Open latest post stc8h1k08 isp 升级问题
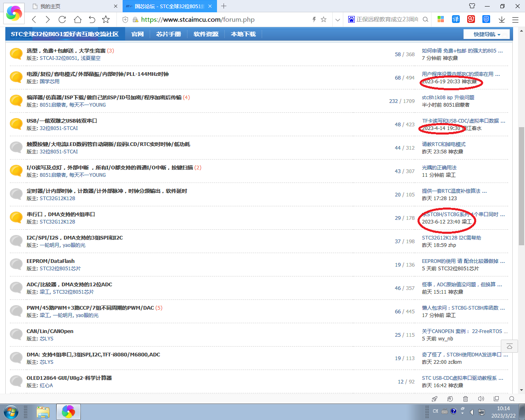Screen dimensions: 525x420 tap(448, 97)
